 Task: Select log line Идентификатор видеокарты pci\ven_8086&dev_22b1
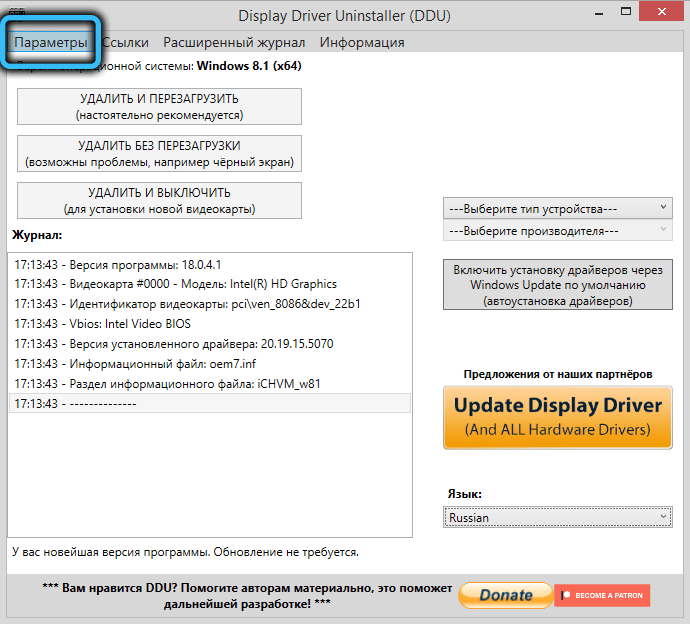point(210,304)
